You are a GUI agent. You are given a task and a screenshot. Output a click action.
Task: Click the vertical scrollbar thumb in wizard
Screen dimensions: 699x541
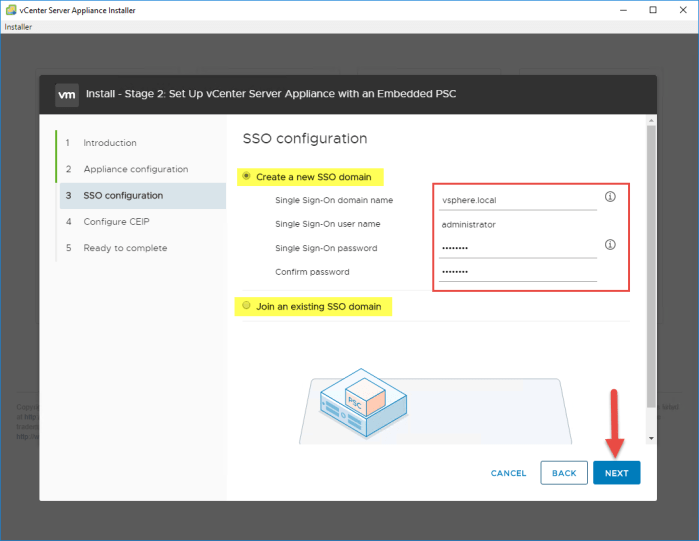tap(651, 266)
